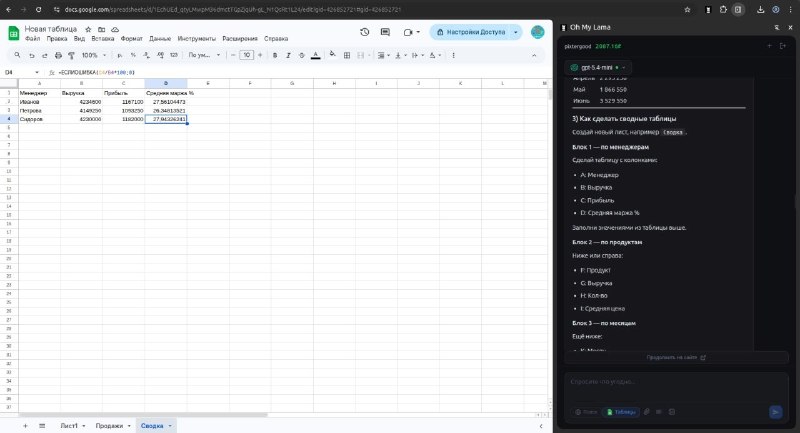Click the add new sheet plus icon
The image size is (800, 433).
[26, 425]
